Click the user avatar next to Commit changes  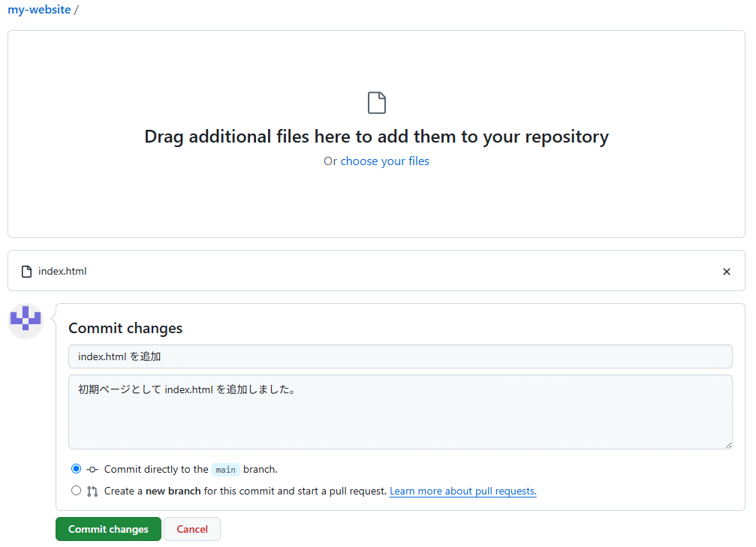(25, 320)
